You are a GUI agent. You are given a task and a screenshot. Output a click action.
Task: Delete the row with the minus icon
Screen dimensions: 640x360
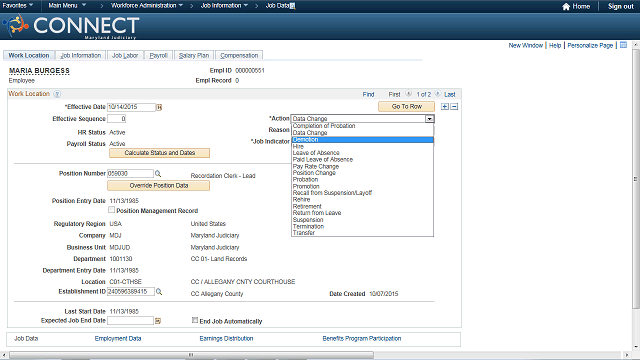tap(454, 107)
